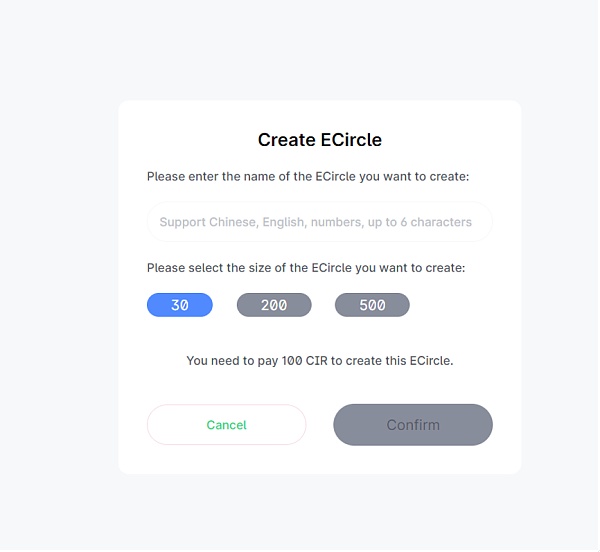Focus the "Support Chinese, English, numbers" placeholder box
The image size is (600, 552).
(x=321, y=223)
